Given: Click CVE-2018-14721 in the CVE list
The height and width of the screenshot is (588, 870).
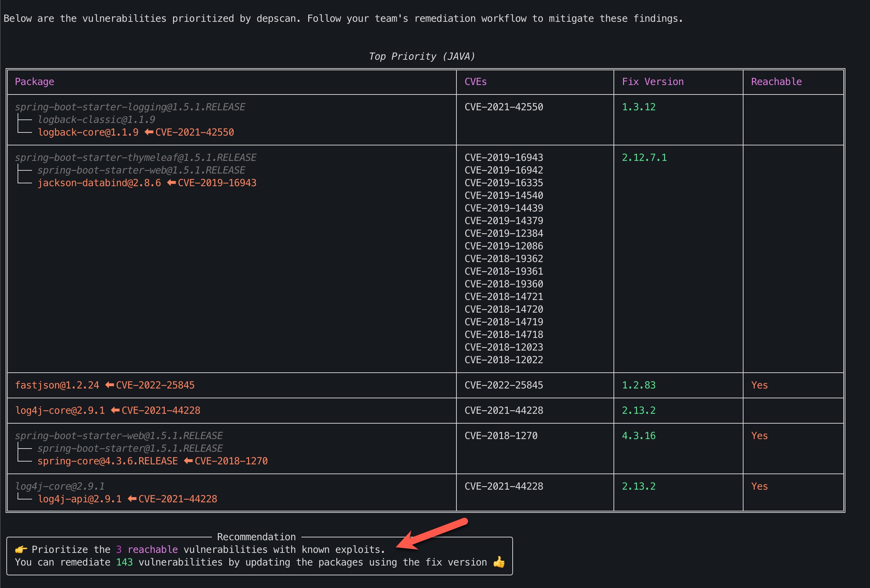Looking at the screenshot, I should tap(504, 297).
